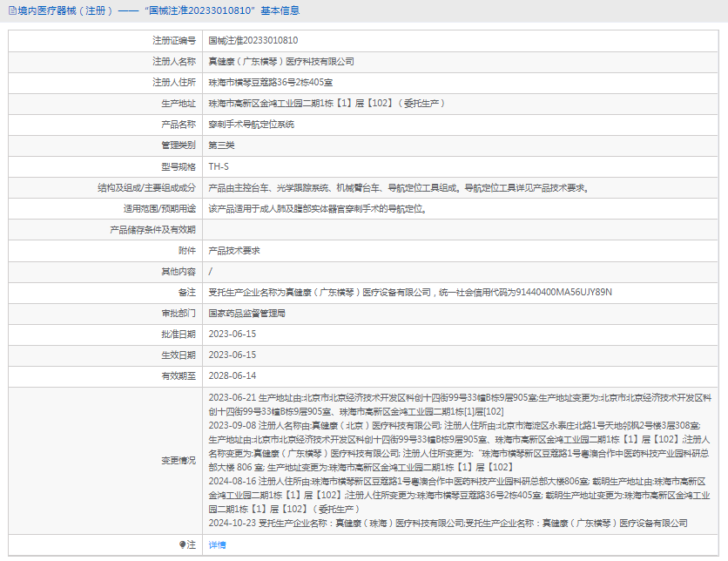Select the 2023-06-15 date in 批准日期 row
The width and height of the screenshot is (728, 561).
click(x=233, y=335)
